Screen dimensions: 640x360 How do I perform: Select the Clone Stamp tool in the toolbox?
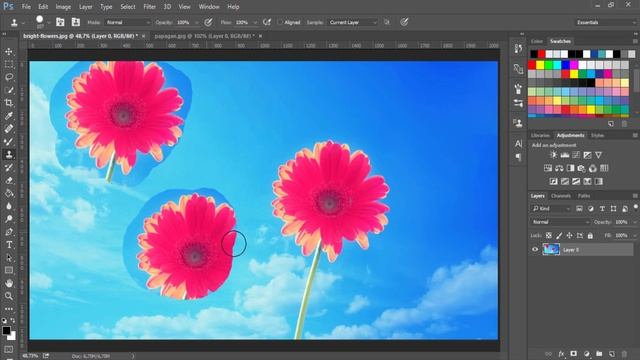[9, 154]
